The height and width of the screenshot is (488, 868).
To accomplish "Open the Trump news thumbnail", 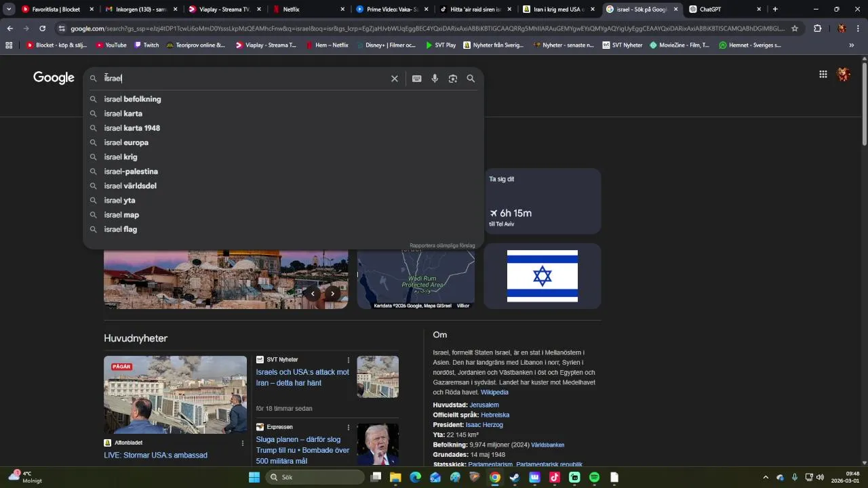I will (x=378, y=445).
